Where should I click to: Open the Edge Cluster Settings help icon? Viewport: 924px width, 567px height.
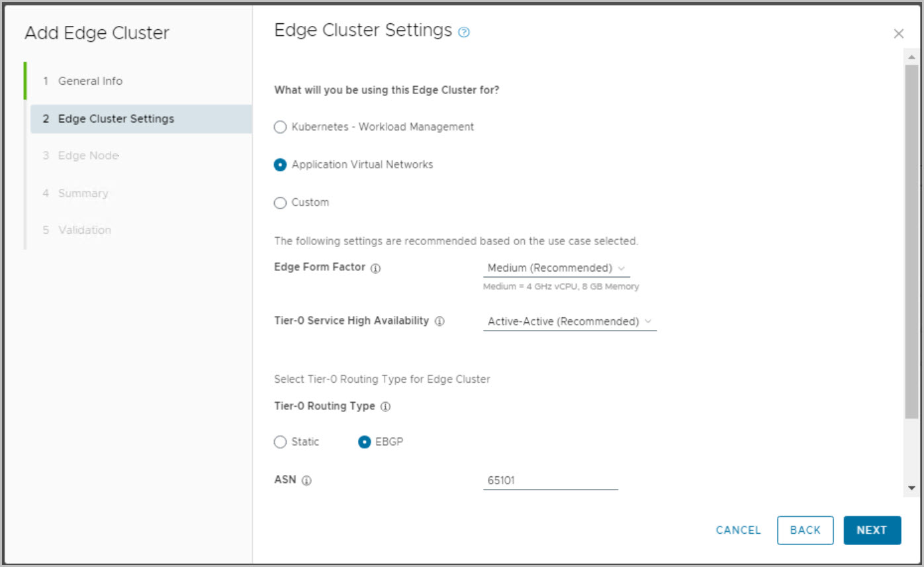[x=464, y=32]
